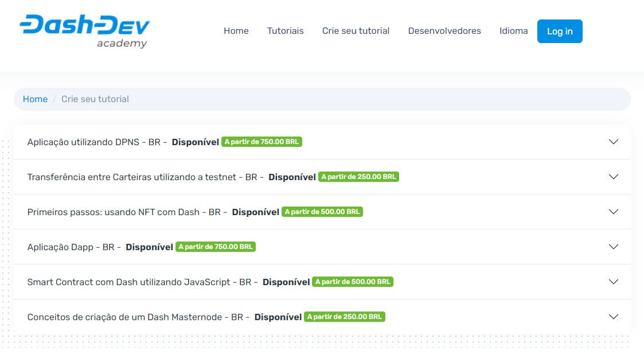This screenshot has width=644, height=354.
Task: Click Conceitos de criação de um Dash Masternode title
Action: tap(138, 317)
